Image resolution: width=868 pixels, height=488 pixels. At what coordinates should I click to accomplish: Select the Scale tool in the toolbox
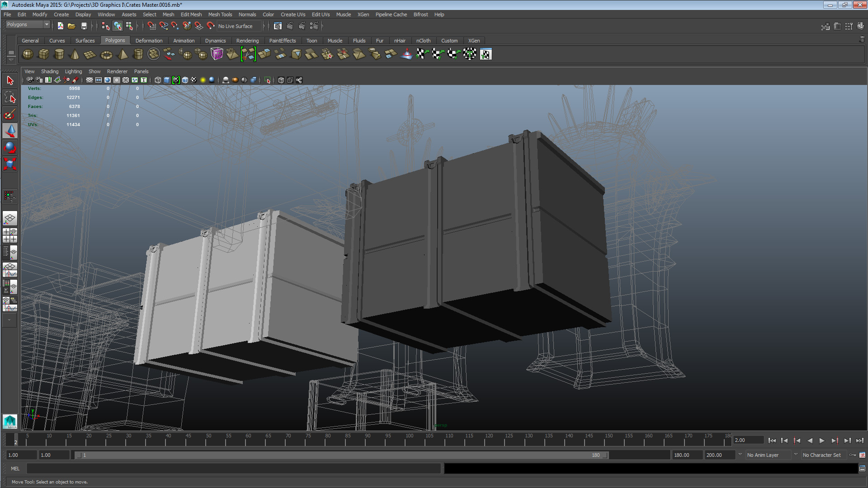10,163
